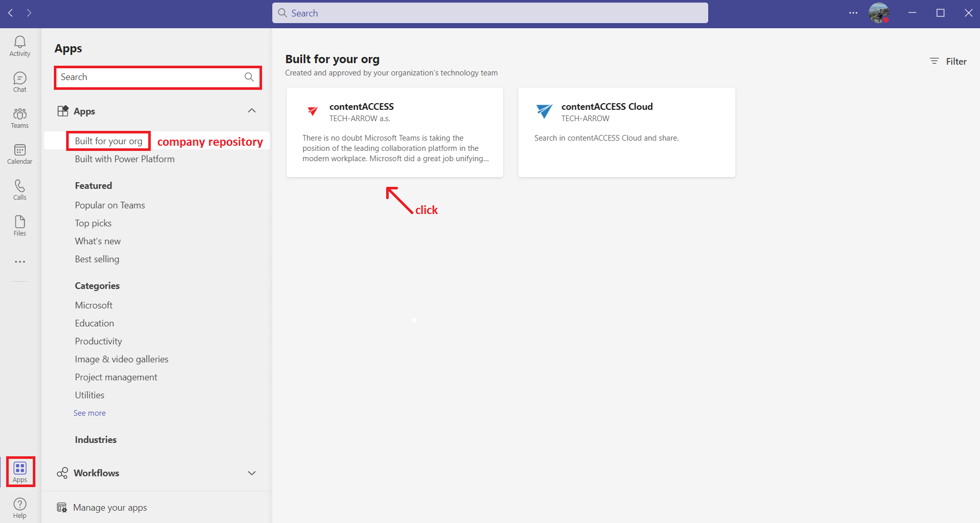Click the Categories heading

(x=97, y=286)
